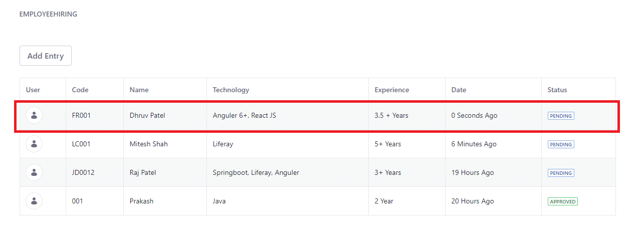The width and height of the screenshot is (644, 232).
Task: Select the Dhruv Patel name cell
Action: tap(147, 116)
